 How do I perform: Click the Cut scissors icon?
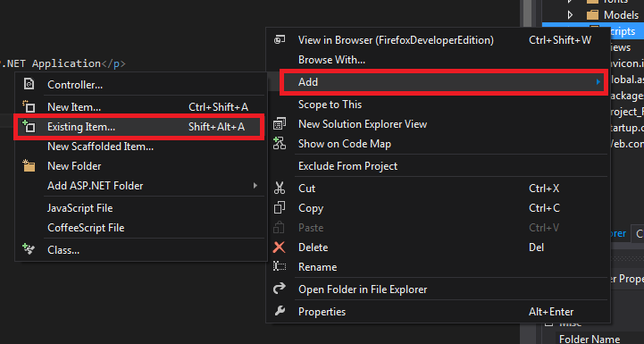coord(280,189)
